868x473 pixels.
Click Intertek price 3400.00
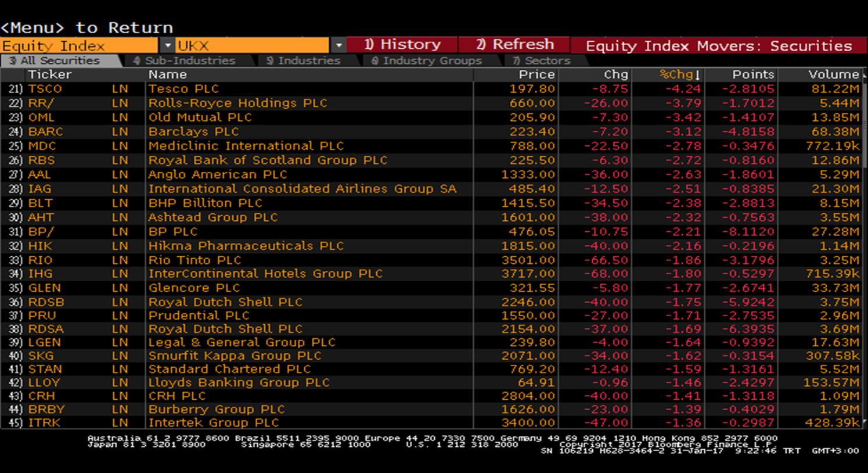click(528, 422)
